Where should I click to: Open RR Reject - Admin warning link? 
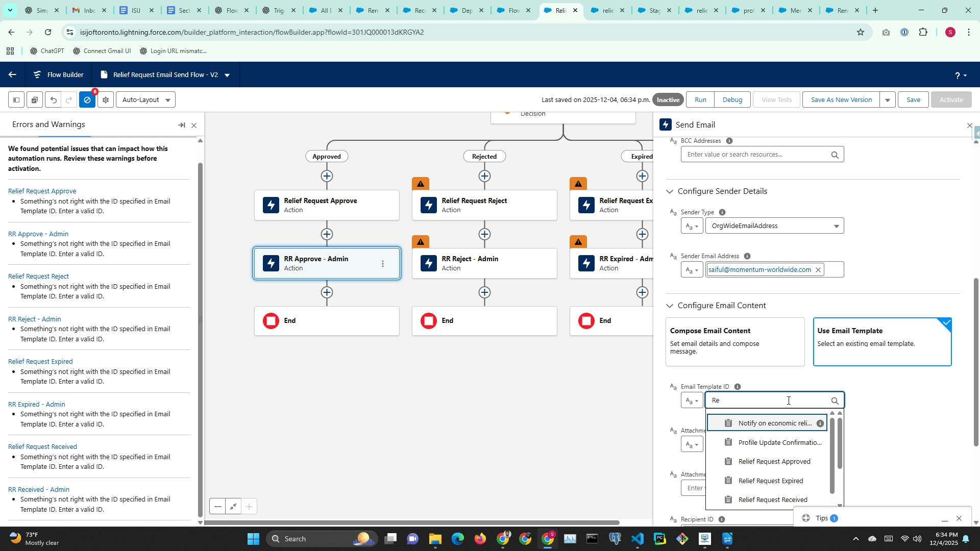point(35,319)
